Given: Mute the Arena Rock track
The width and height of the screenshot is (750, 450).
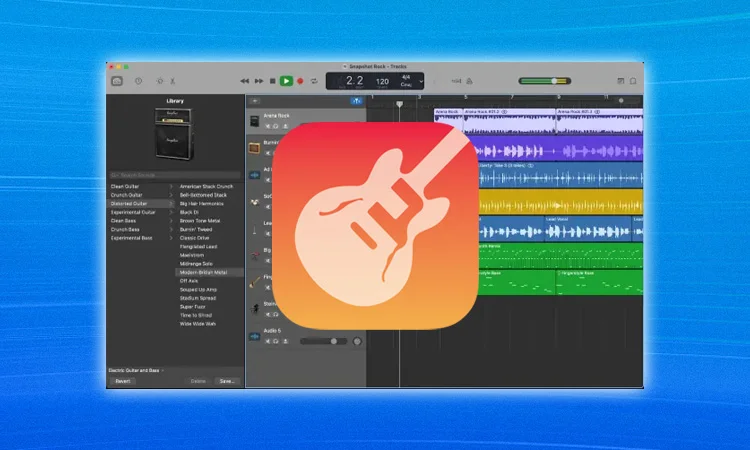Looking at the screenshot, I should 267,126.
